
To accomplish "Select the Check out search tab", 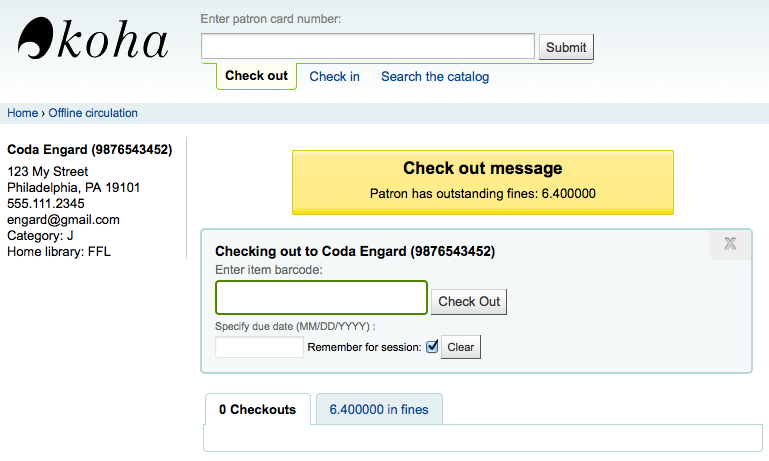I will (256, 76).
